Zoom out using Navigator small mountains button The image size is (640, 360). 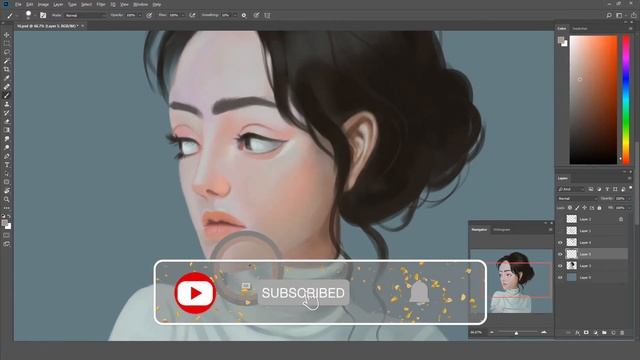coord(492,333)
